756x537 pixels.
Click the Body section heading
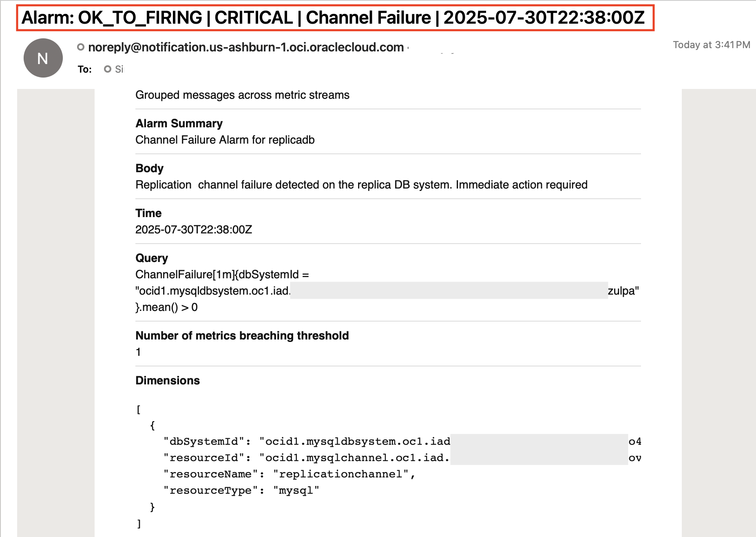pyautogui.click(x=149, y=168)
